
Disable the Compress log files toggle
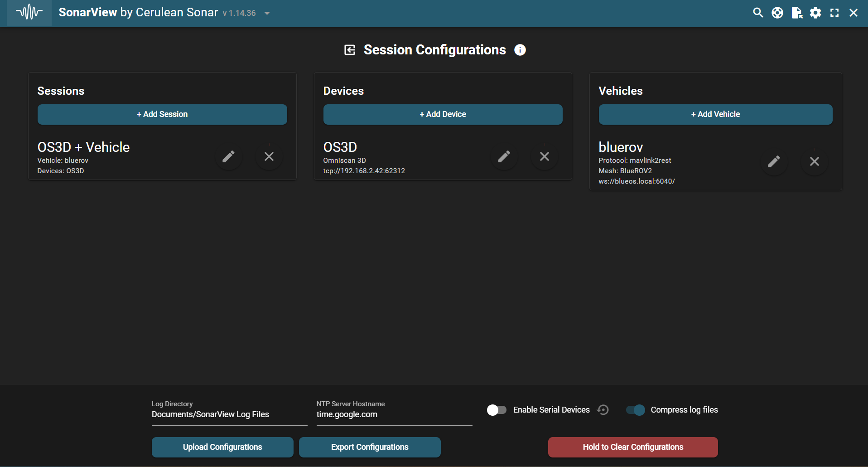635,410
